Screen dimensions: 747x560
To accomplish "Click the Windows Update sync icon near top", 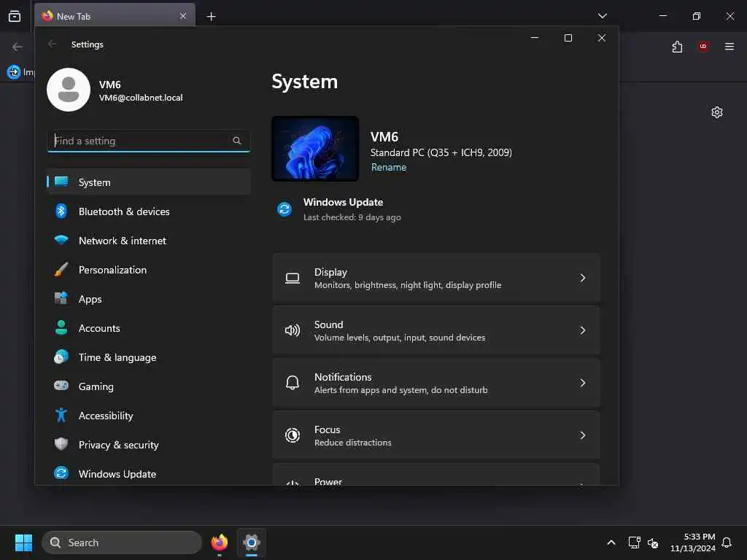I will coord(285,209).
